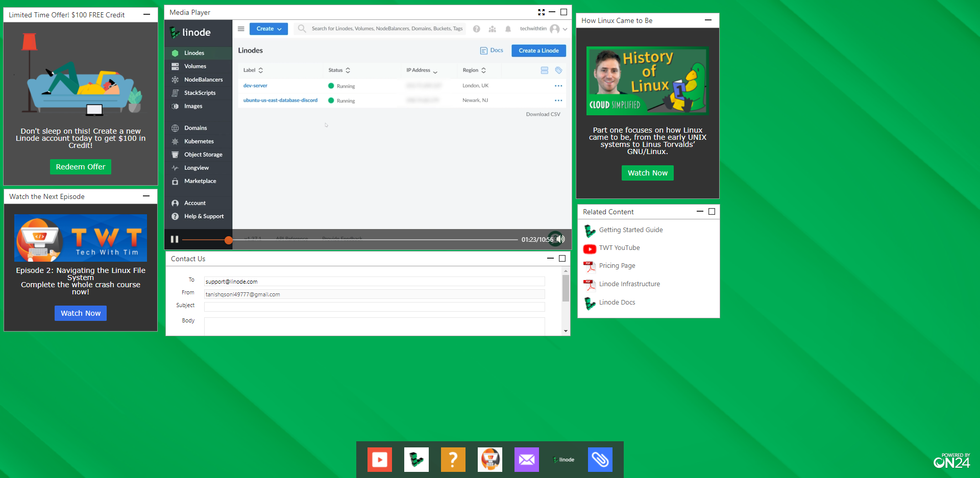Click the Contact Us scroll down arrow
The width and height of the screenshot is (980, 478).
566,331
